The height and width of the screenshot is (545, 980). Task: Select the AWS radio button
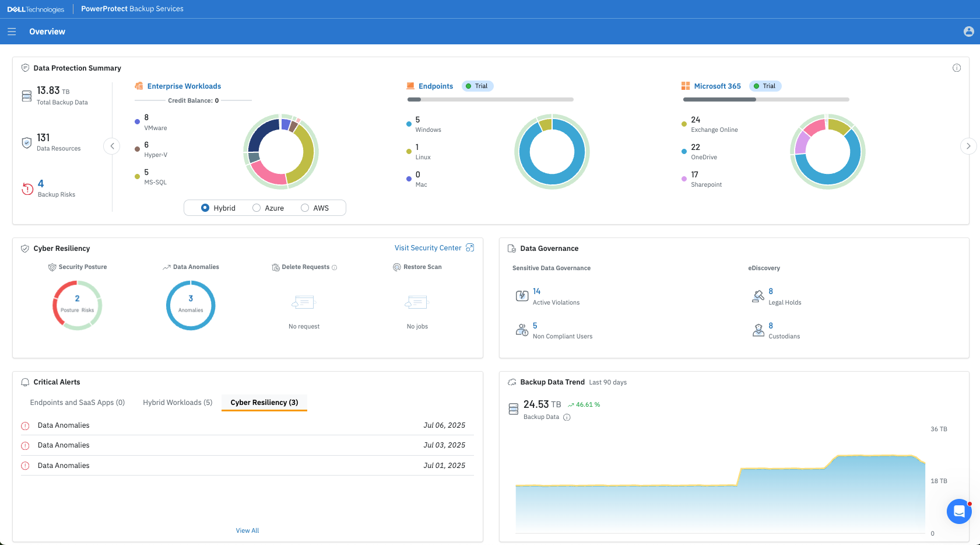[x=305, y=208]
